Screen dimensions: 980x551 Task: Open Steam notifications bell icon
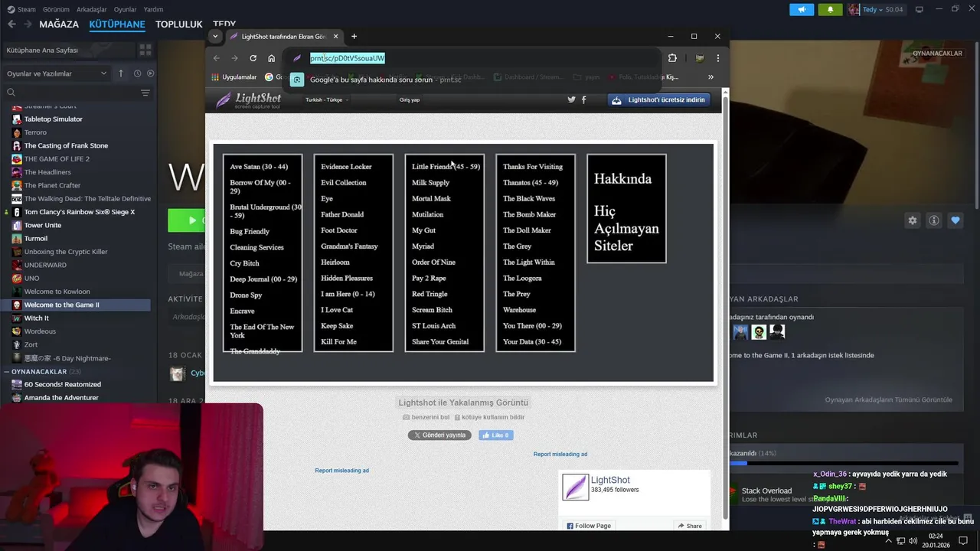830,10
